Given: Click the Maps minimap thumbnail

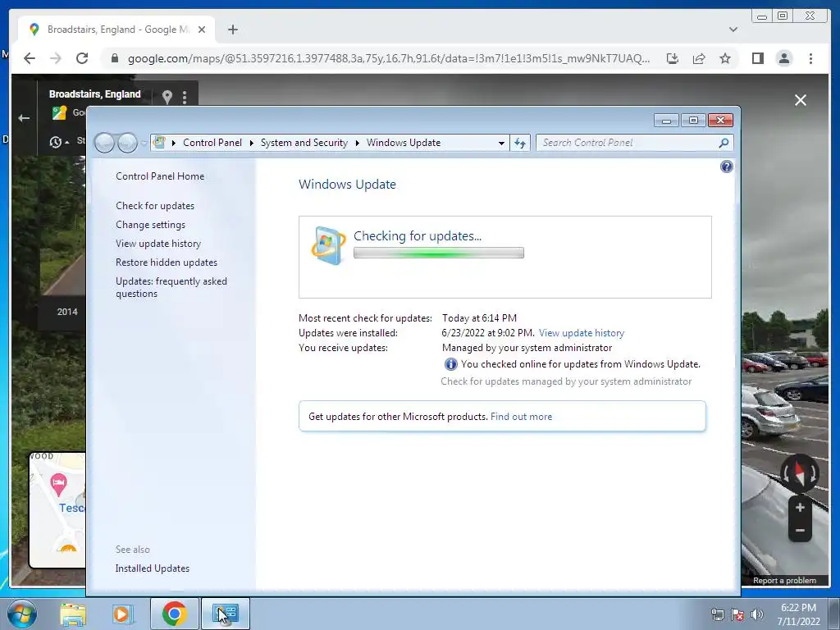Looking at the screenshot, I should 57,510.
